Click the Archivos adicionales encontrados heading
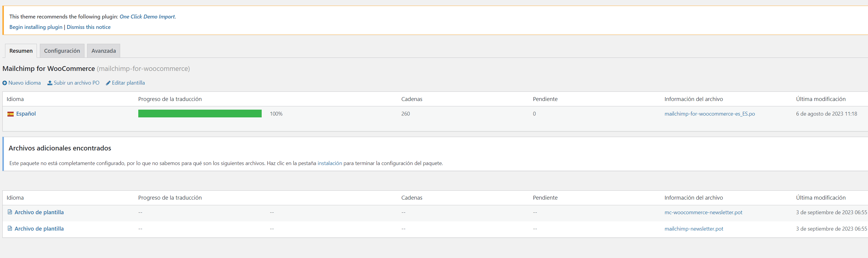The height and width of the screenshot is (258, 868). coord(60,148)
